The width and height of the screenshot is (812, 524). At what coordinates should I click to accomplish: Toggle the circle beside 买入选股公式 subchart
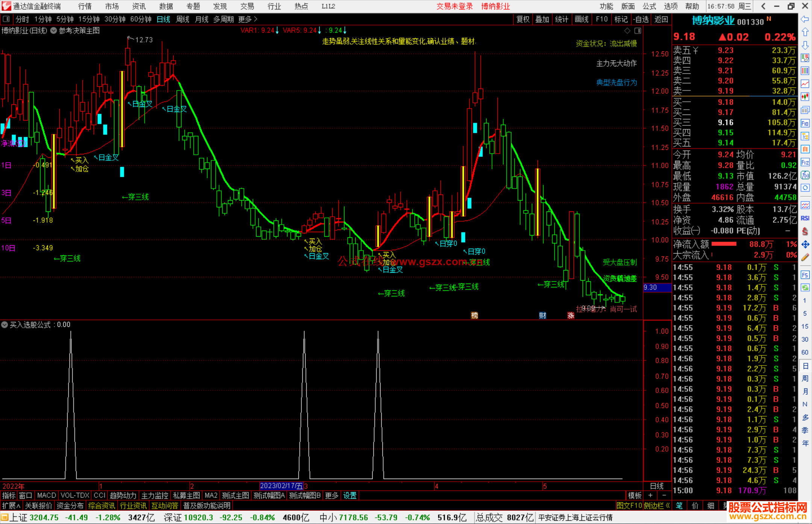tap(5, 325)
